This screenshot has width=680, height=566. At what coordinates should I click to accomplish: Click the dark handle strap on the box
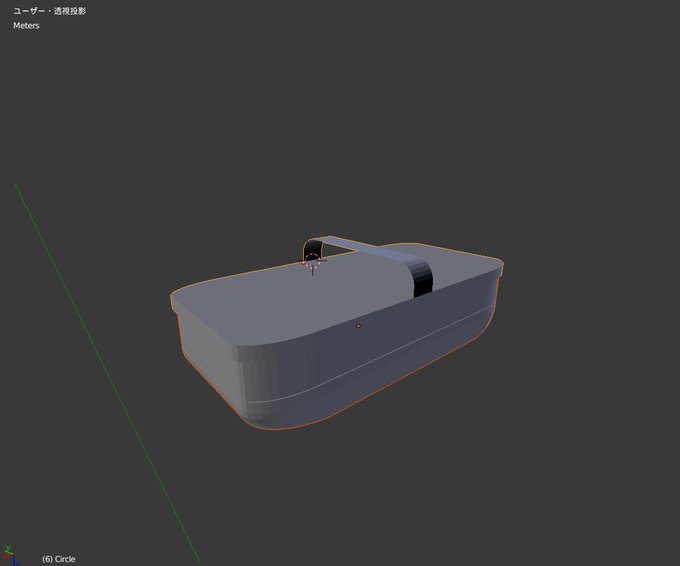coord(422,278)
